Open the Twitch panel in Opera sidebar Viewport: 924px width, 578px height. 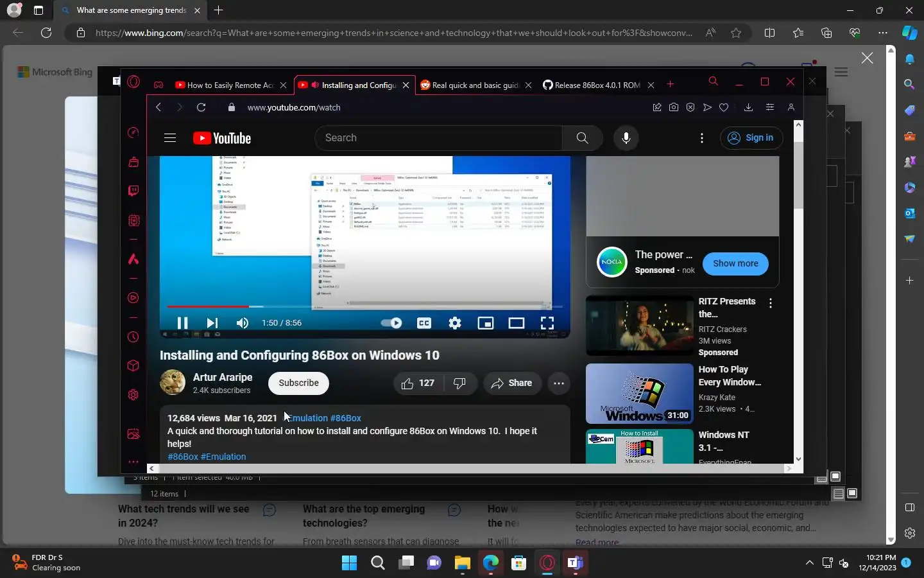point(133,191)
